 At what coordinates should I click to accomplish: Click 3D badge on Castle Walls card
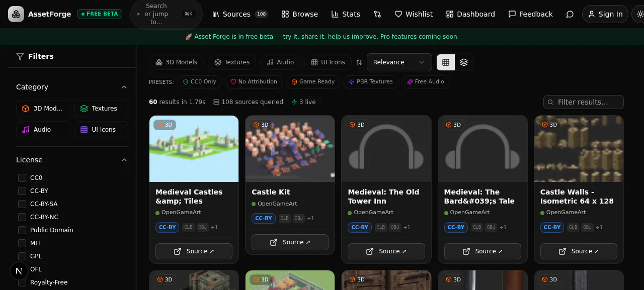pyautogui.click(x=549, y=125)
